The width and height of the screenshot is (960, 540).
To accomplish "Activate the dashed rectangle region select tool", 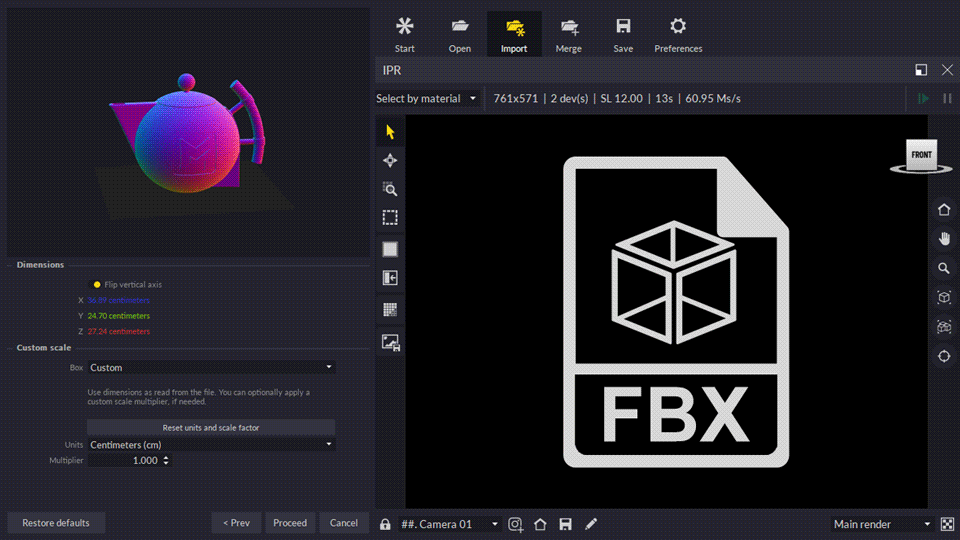I will coord(390,218).
